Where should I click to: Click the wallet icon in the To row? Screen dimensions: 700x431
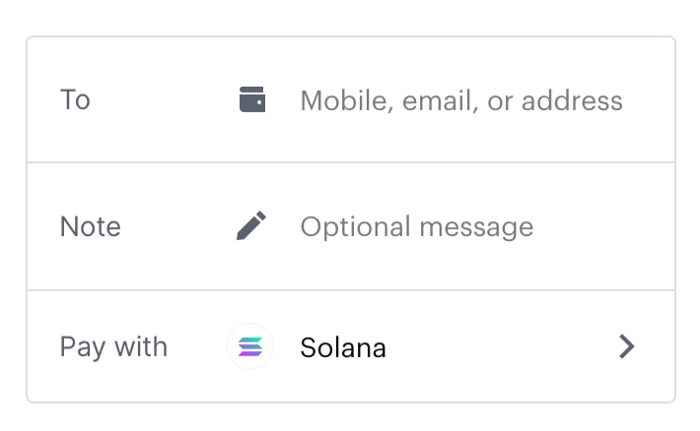(x=252, y=100)
